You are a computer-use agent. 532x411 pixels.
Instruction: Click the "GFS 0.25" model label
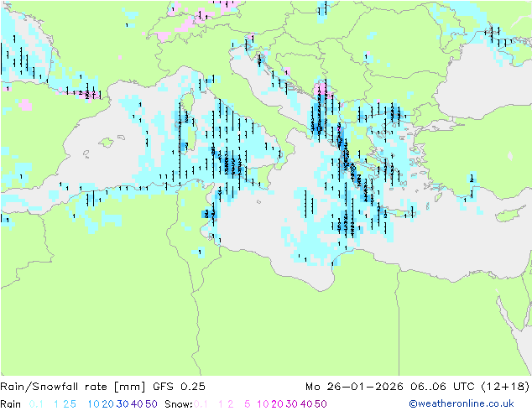click(179, 387)
